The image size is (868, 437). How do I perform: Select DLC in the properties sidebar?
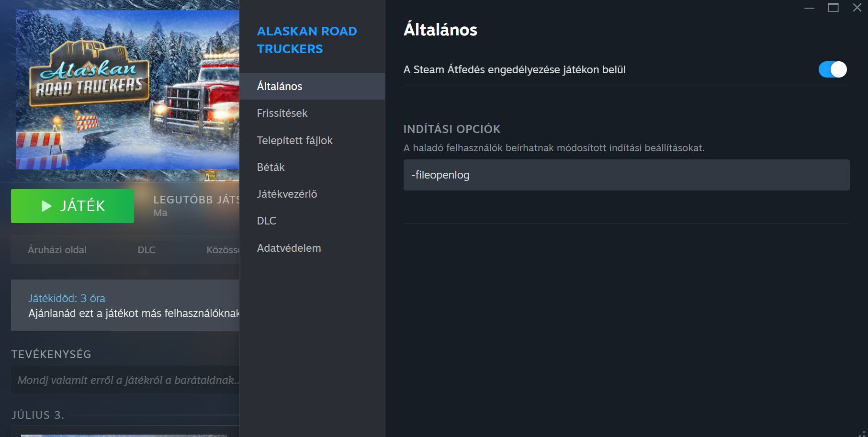tap(266, 221)
